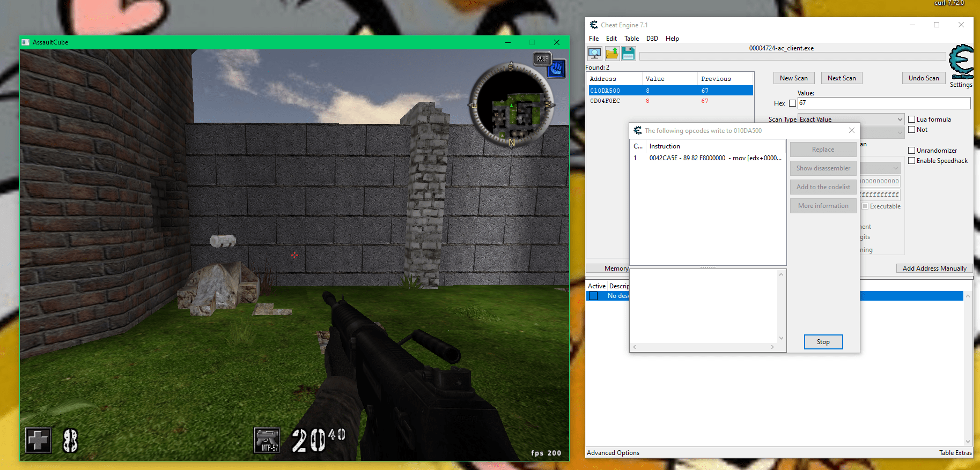
Task: Click the Next Scan button
Action: pyautogui.click(x=842, y=78)
